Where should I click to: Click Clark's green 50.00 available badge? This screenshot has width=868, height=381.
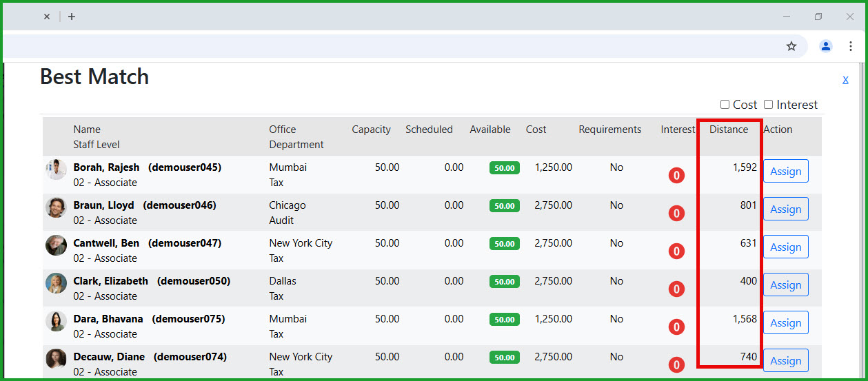click(x=505, y=282)
